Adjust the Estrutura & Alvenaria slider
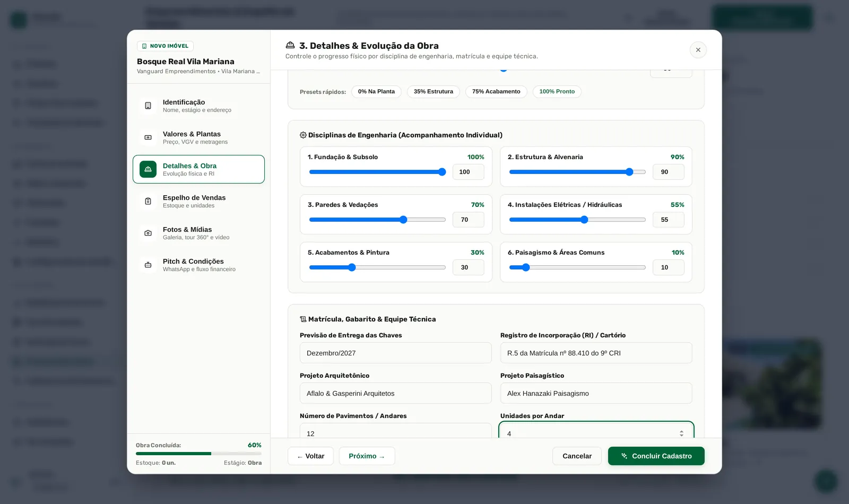The width and height of the screenshot is (849, 504). tap(577, 172)
